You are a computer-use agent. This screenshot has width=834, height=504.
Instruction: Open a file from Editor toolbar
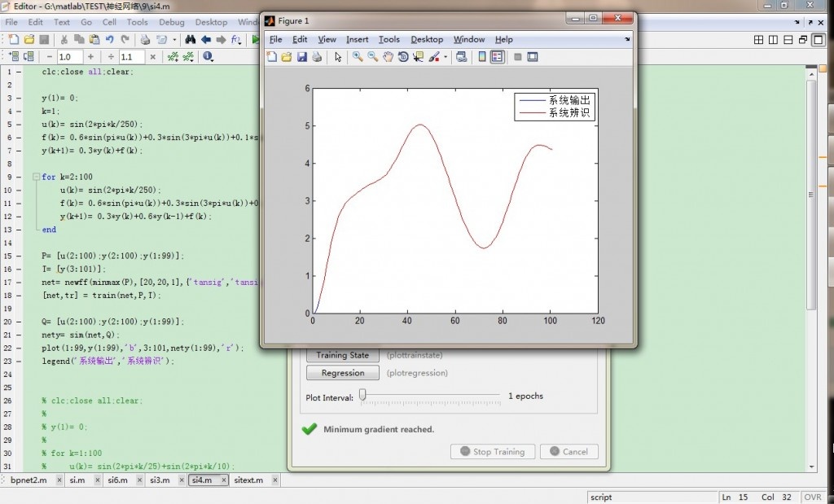(x=29, y=39)
